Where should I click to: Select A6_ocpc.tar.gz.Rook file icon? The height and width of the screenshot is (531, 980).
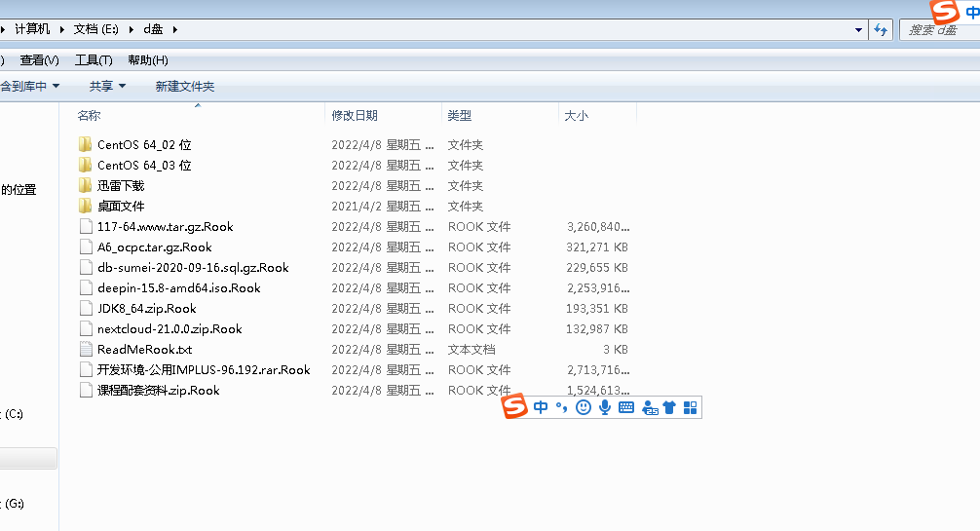tap(87, 247)
